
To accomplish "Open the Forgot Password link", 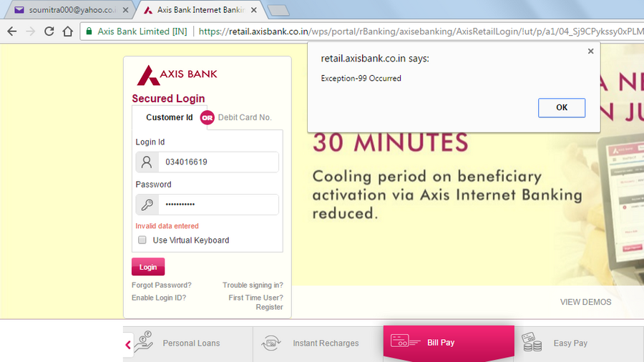I will [162, 285].
